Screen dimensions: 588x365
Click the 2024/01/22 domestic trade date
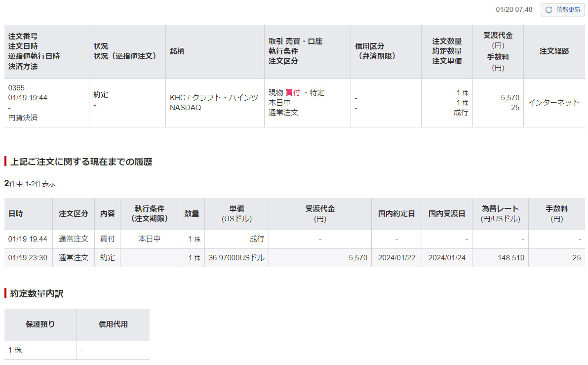coord(396,258)
